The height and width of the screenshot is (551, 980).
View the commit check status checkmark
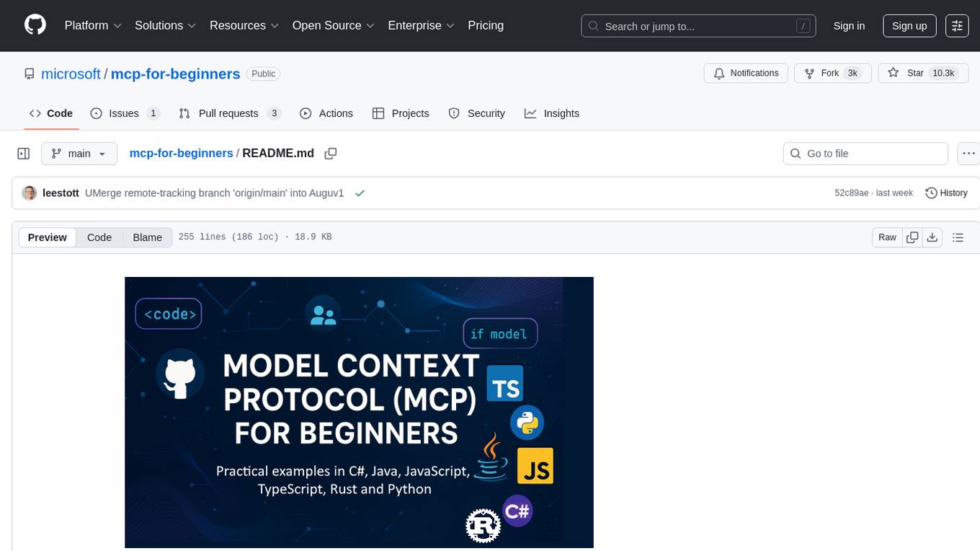(x=360, y=193)
